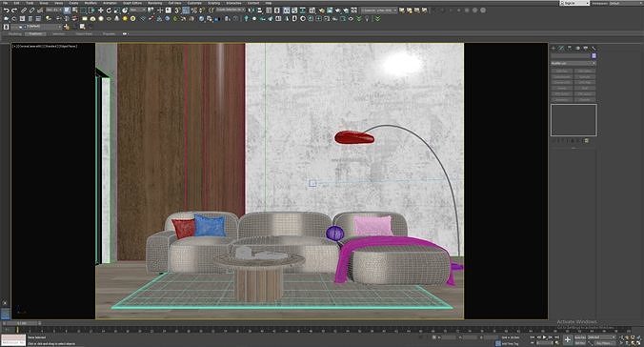Click the yellow sun light icon

(x=125, y=18)
